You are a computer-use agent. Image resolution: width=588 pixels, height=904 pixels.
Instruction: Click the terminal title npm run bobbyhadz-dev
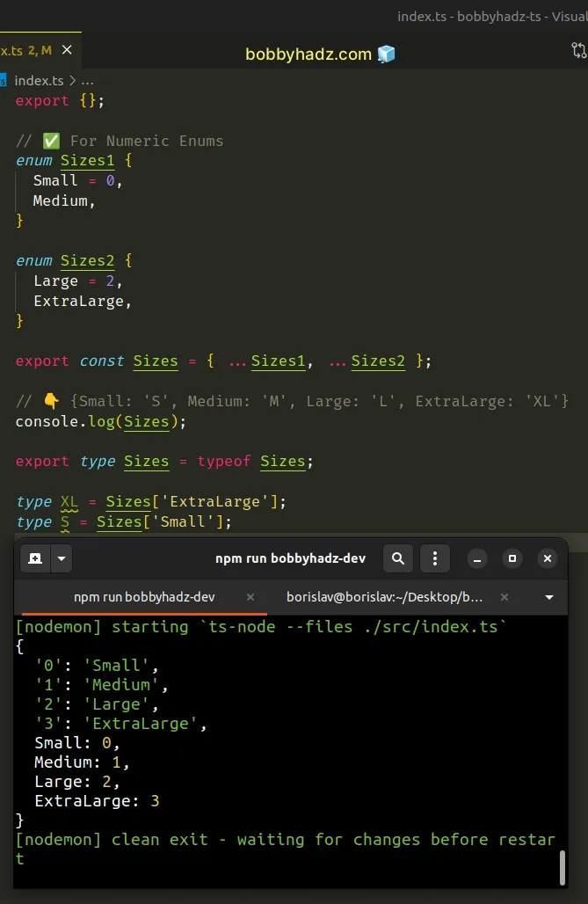pos(291,558)
